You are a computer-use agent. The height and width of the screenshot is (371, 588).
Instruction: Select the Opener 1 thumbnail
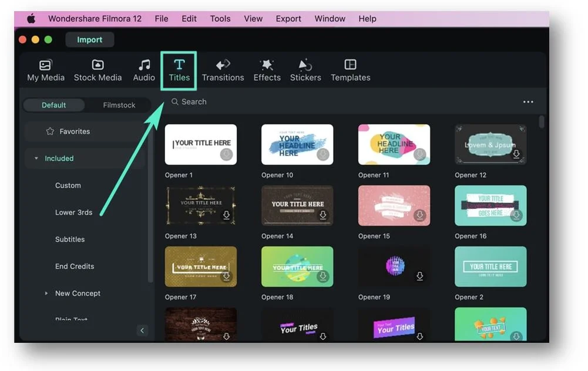coord(201,144)
